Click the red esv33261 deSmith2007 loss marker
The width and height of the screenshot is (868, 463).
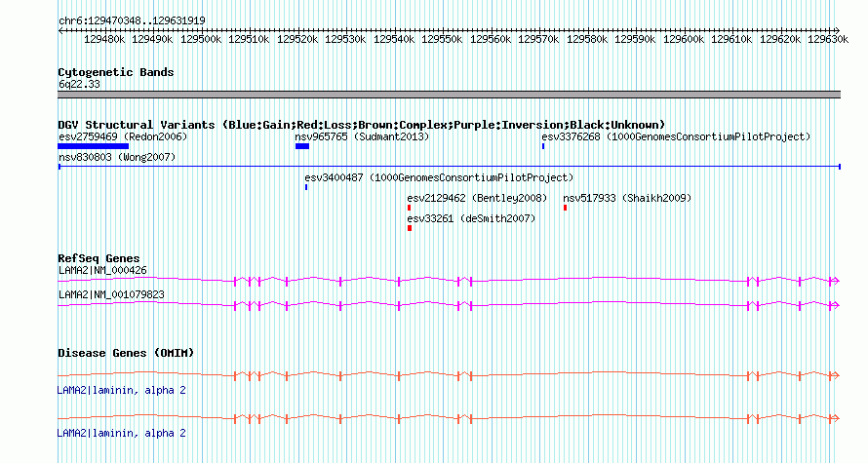(410, 228)
